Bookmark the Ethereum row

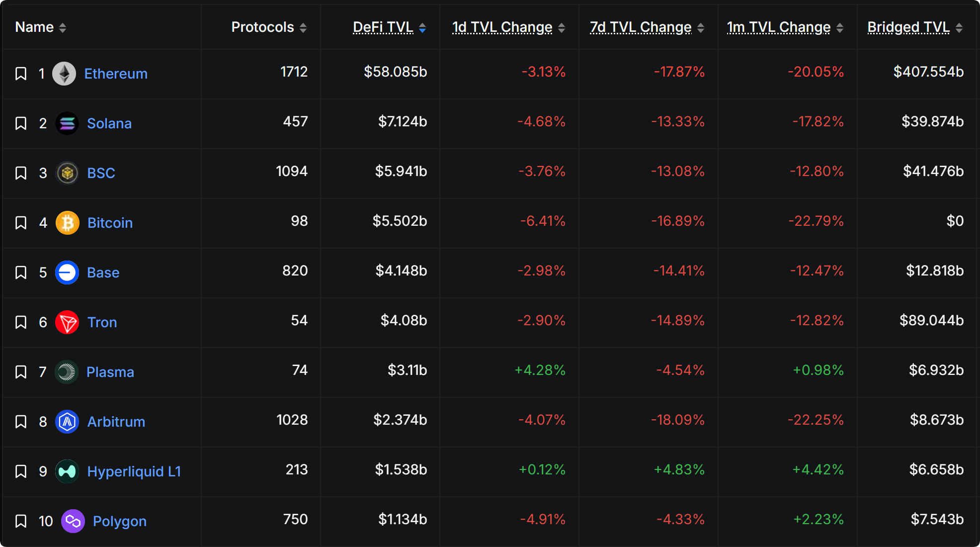[x=21, y=74]
